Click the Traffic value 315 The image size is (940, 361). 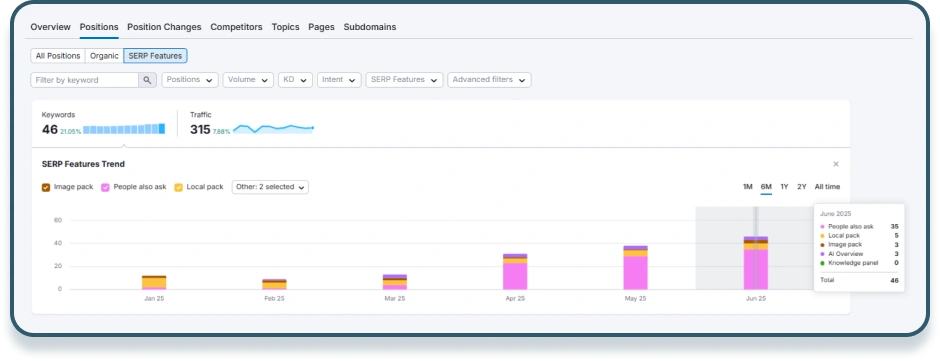200,130
